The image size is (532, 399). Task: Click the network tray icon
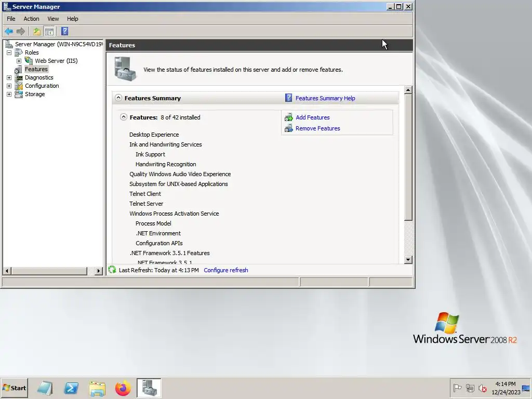point(470,388)
